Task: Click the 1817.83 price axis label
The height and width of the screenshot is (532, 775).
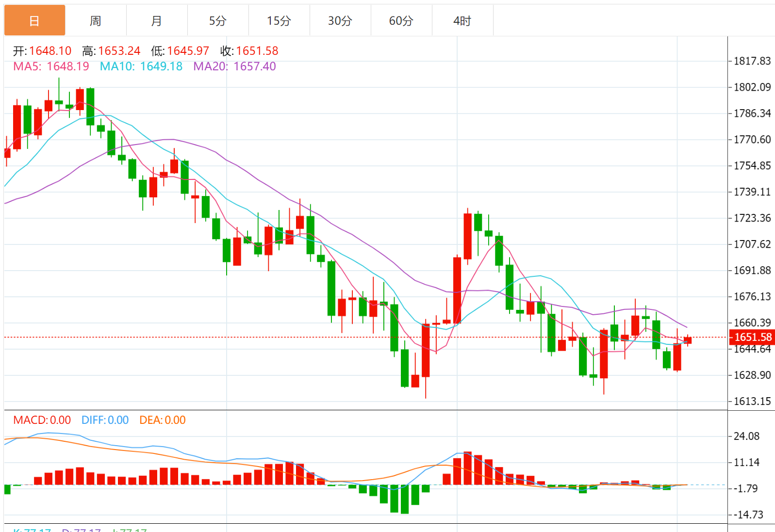Action: point(752,61)
